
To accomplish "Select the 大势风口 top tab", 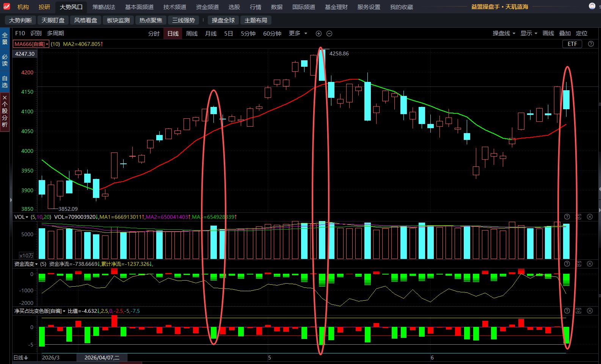I will 71,7.
